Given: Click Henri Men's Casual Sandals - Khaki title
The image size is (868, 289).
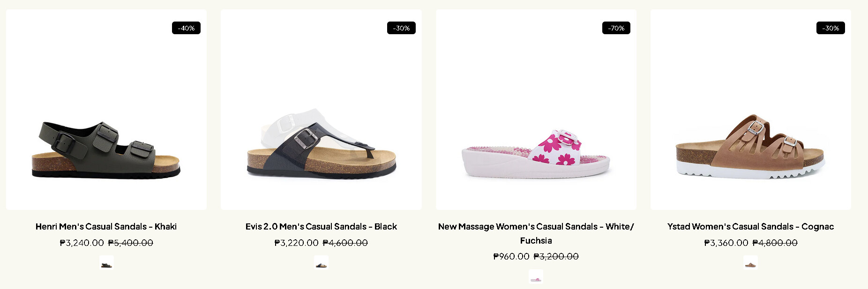Looking at the screenshot, I should [x=106, y=227].
